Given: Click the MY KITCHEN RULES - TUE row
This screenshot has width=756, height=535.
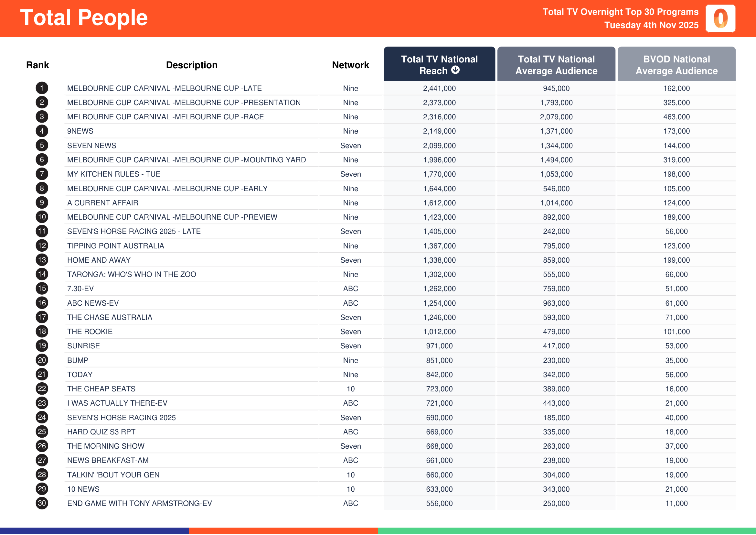Looking at the screenshot, I should coord(113,174).
